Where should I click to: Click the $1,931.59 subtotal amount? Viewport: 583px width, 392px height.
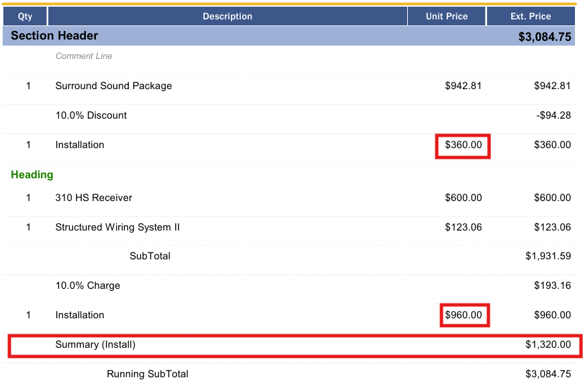pyautogui.click(x=548, y=256)
